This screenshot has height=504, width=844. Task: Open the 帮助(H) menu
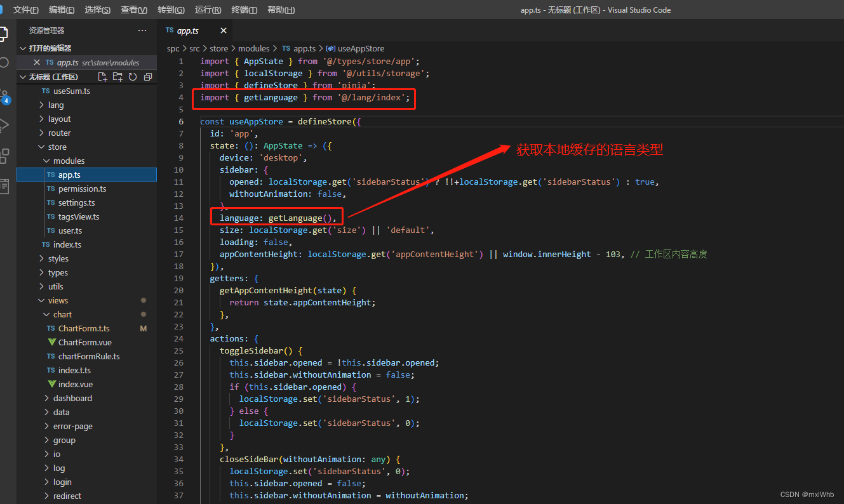[281, 10]
